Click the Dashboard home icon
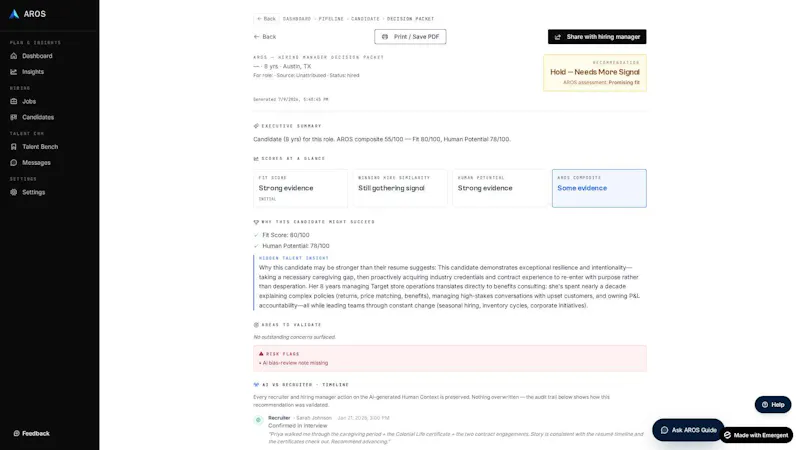This screenshot has width=800, height=450. (x=14, y=56)
